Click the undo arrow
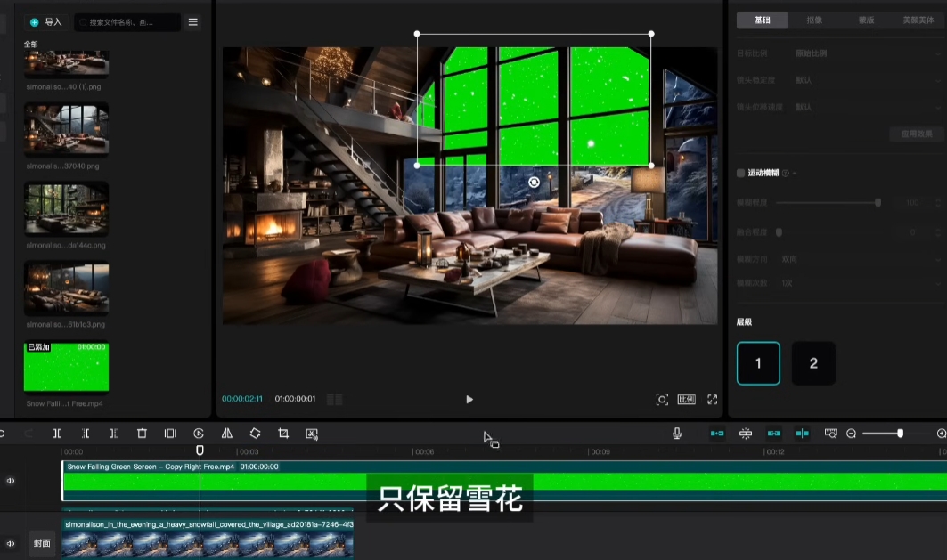The height and width of the screenshot is (560, 947). [2, 434]
